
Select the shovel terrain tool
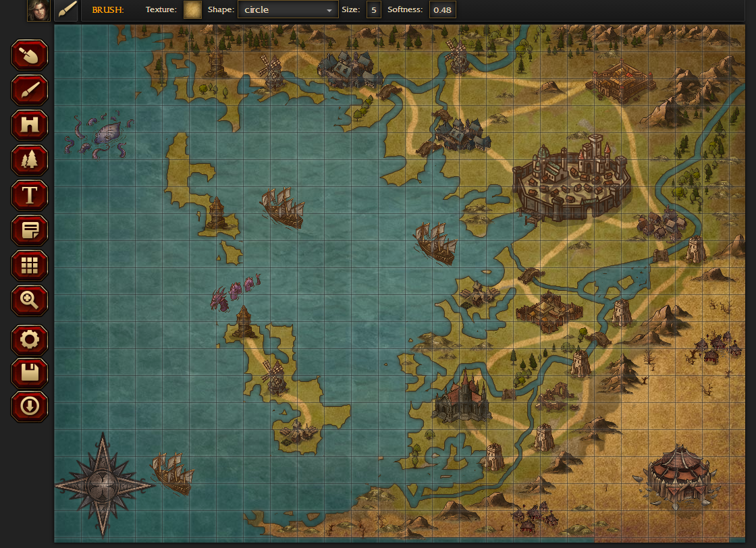(x=29, y=55)
